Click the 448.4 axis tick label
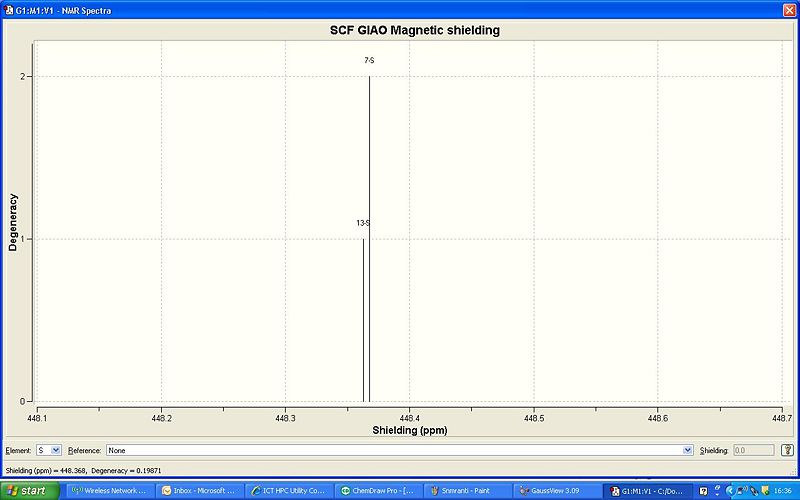 (x=410, y=418)
